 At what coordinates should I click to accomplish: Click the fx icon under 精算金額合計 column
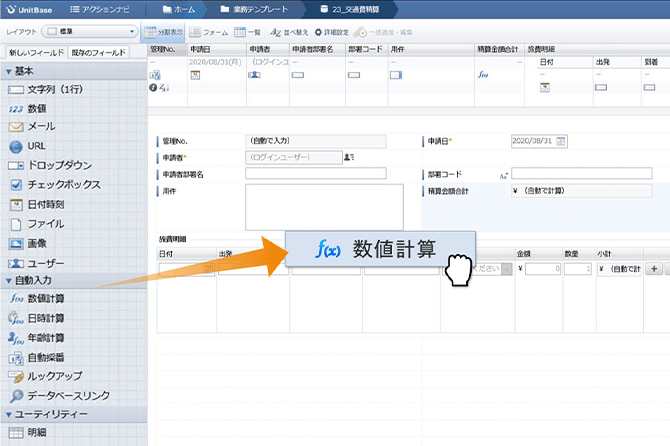[x=483, y=75]
